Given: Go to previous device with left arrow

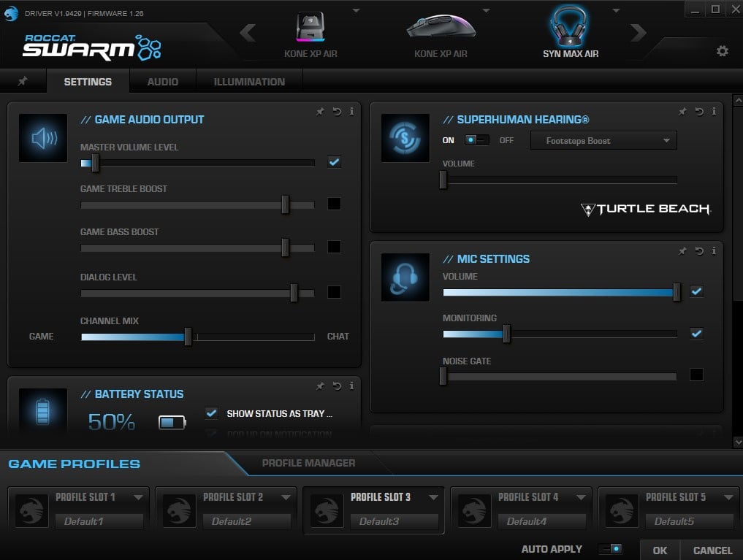Looking at the screenshot, I should 248,33.
